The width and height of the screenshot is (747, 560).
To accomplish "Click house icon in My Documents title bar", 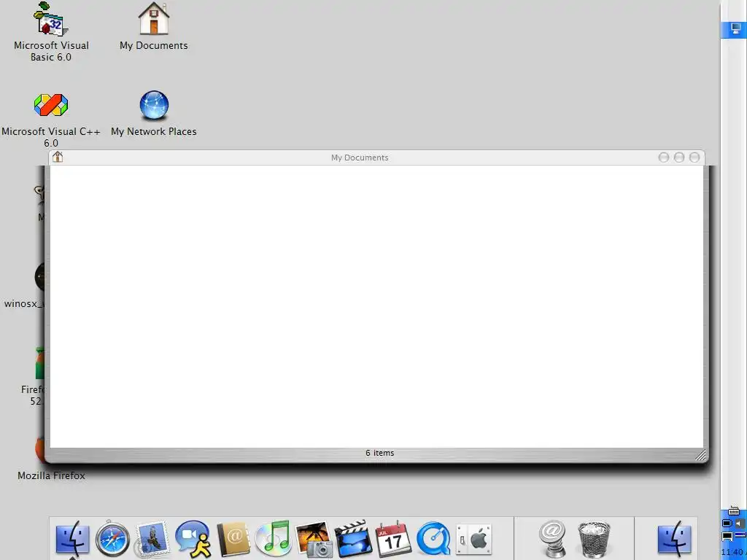I will (58, 157).
